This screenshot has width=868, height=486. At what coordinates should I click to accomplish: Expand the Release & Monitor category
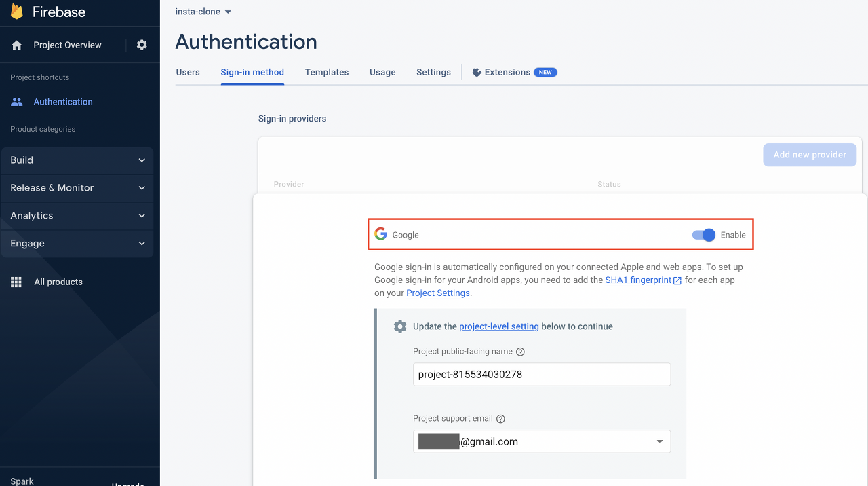pyautogui.click(x=77, y=188)
